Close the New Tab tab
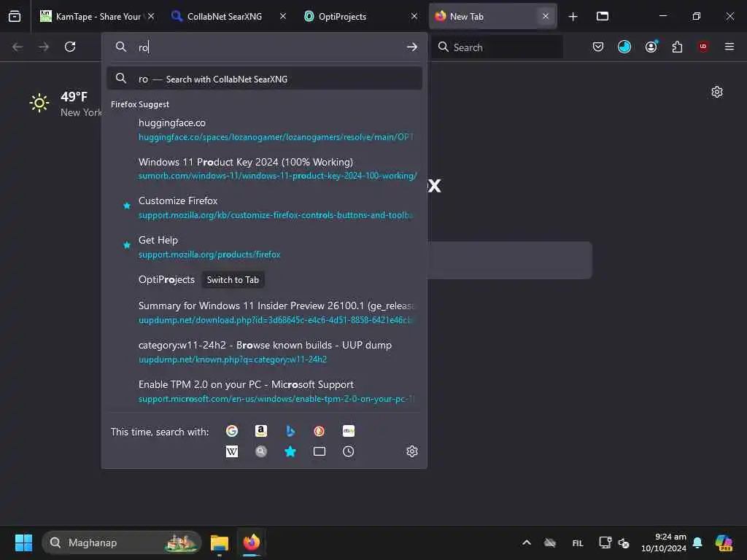The width and height of the screenshot is (747, 560). pyautogui.click(x=546, y=16)
